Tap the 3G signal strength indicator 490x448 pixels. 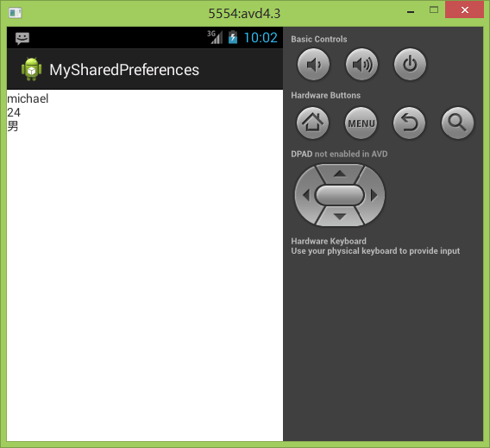point(215,37)
